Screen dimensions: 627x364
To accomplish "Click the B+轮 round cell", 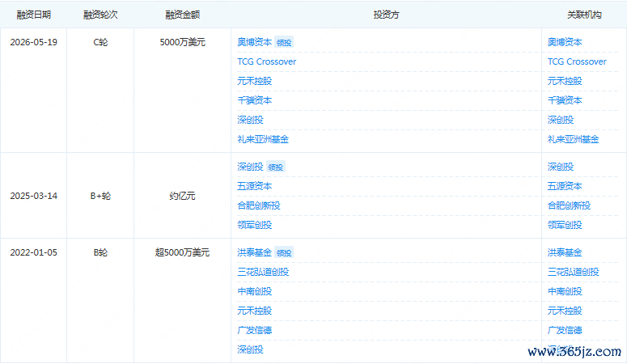I will point(100,196).
